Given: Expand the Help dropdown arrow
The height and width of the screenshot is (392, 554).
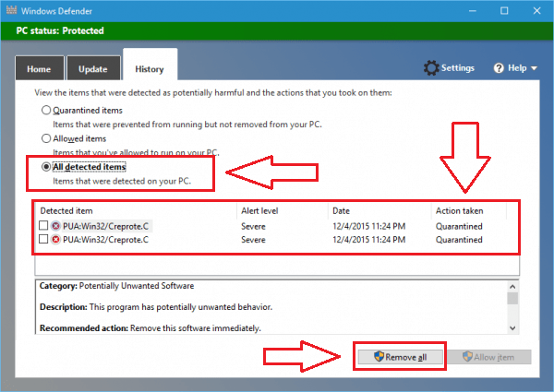Looking at the screenshot, I should point(534,68).
